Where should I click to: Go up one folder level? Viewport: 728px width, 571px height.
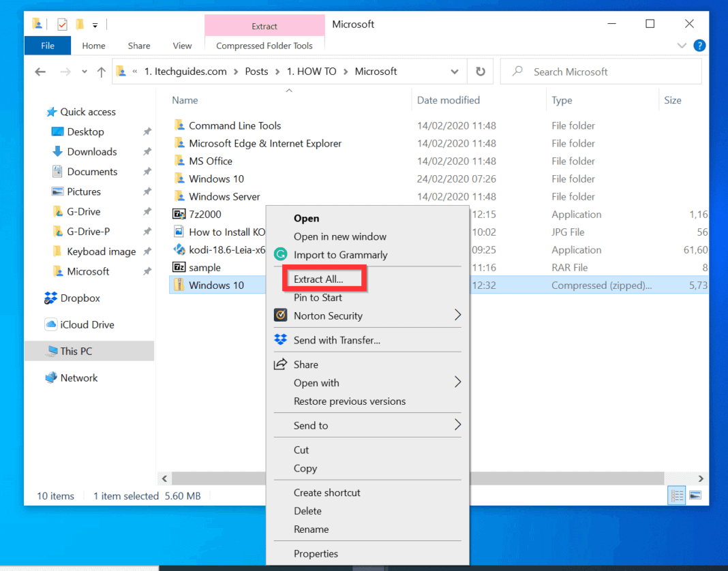101,72
